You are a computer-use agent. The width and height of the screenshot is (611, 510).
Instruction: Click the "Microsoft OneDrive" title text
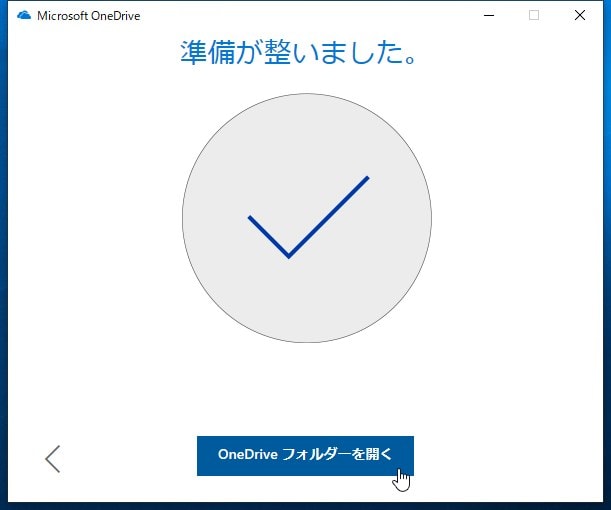click(x=88, y=16)
